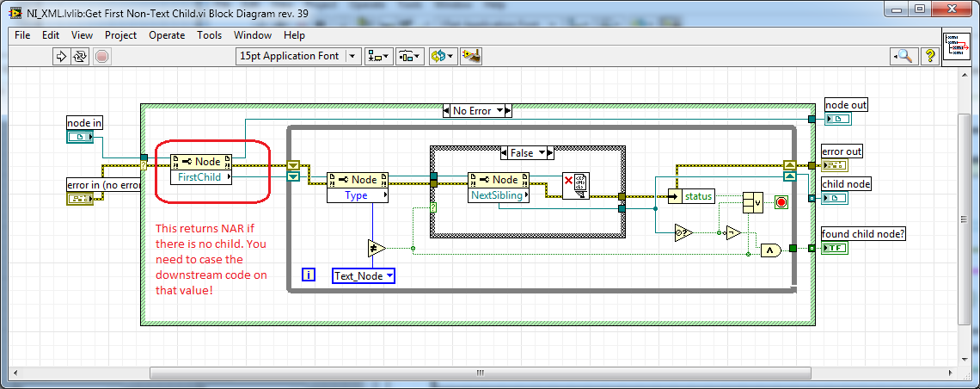Click the Abort Execution stop button
The width and height of the screenshot is (980, 389).
[x=101, y=57]
